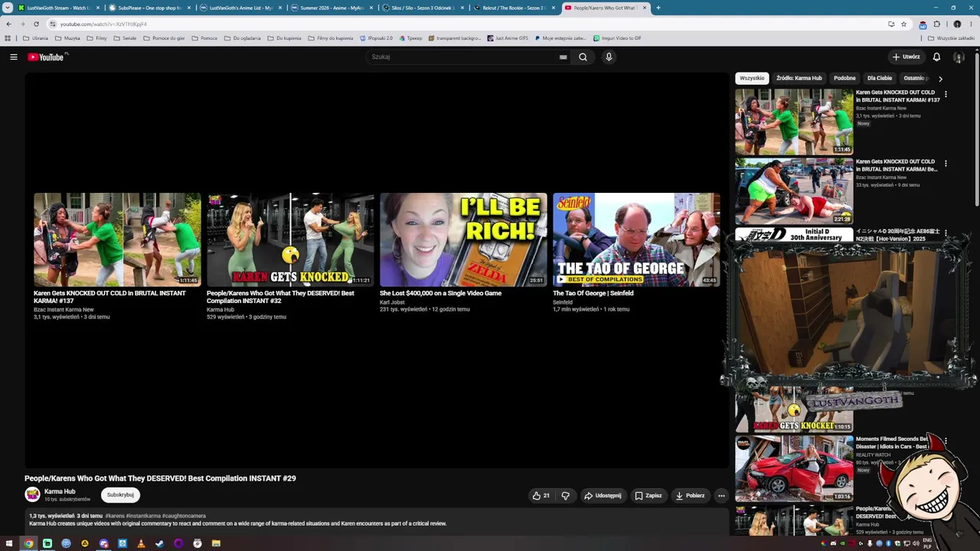980x551 pixels.
Task: Open the 'Just Anime GIFS' bookmark
Action: 508,37
